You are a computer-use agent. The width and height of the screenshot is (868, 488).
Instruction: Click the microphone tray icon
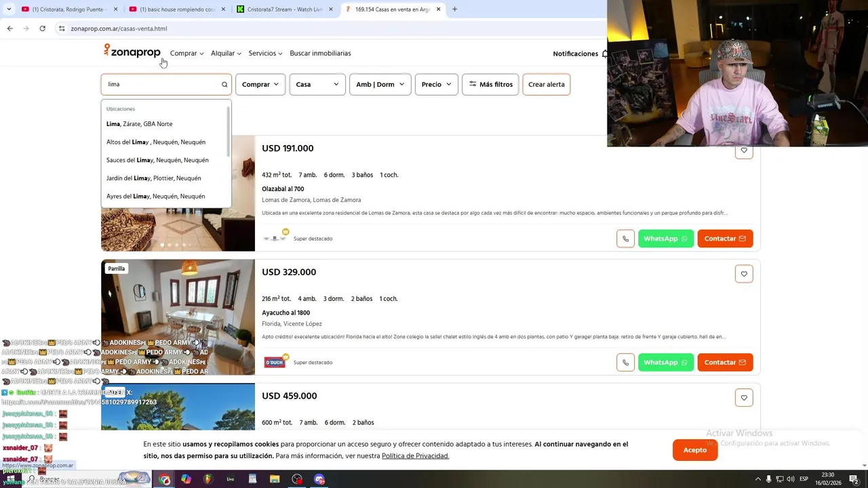click(x=768, y=479)
